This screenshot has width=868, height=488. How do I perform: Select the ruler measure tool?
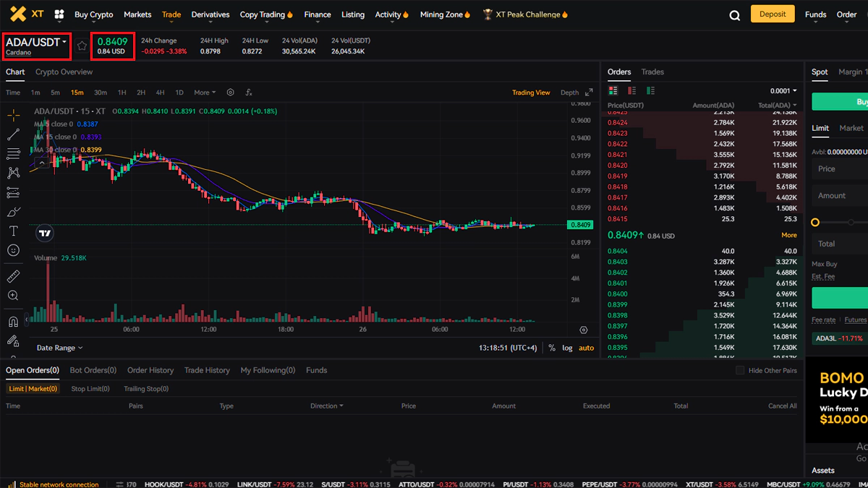[x=13, y=277]
